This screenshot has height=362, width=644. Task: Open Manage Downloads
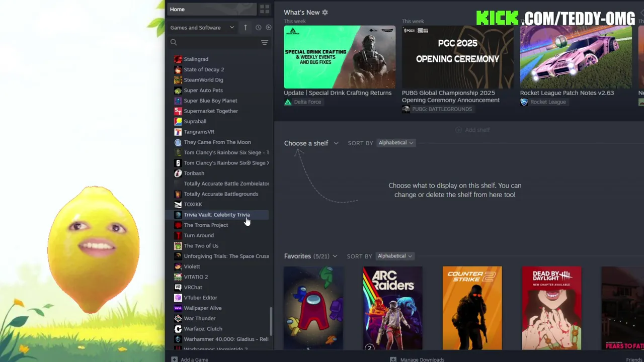tap(422, 359)
